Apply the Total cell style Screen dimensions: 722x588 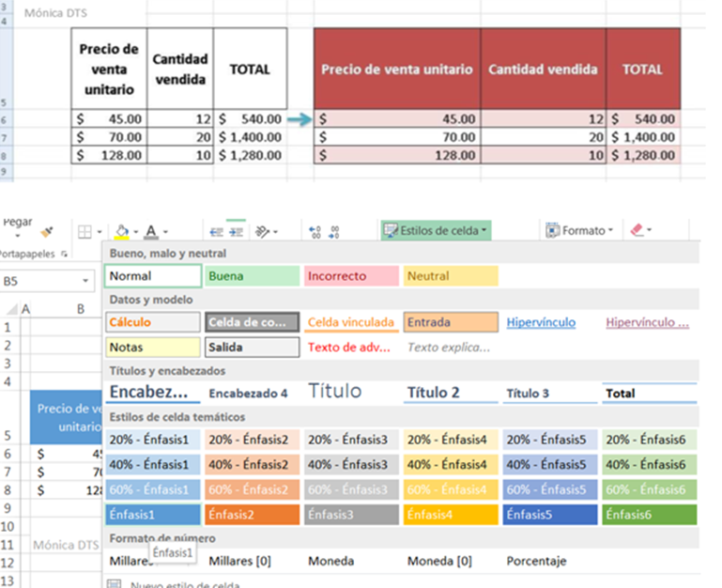click(650, 393)
